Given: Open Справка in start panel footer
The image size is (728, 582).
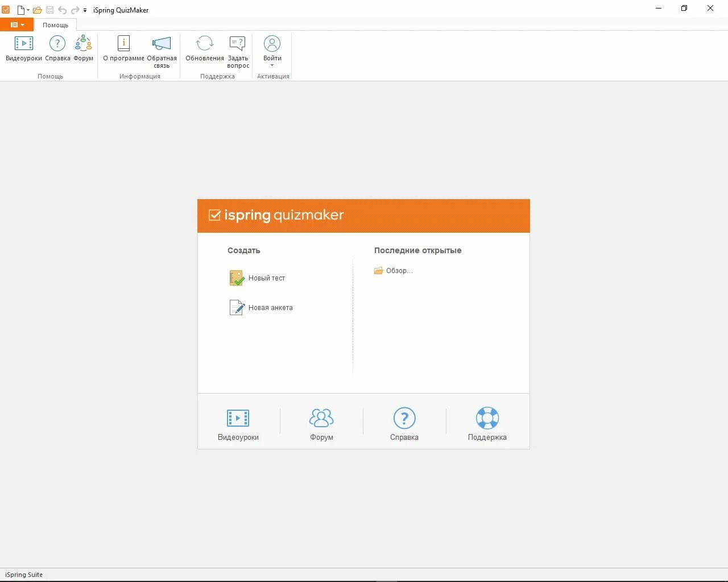Looking at the screenshot, I should [404, 424].
